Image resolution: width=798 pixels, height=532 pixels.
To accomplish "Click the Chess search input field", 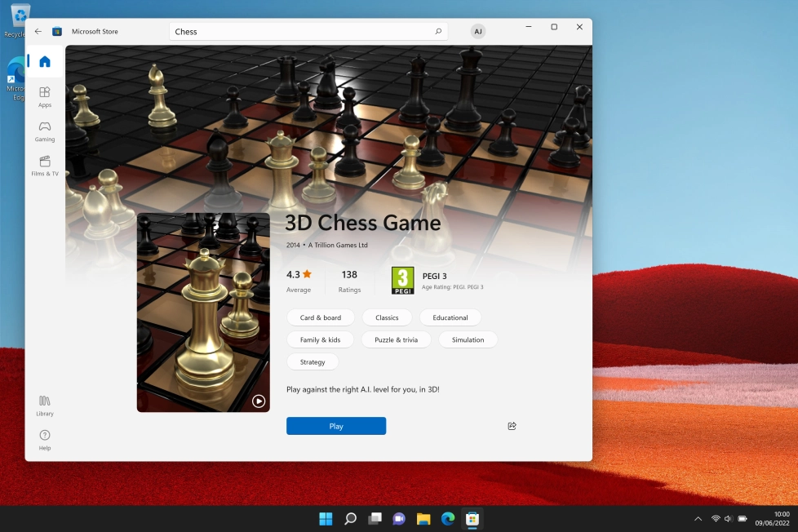I will click(x=308, y=32).
